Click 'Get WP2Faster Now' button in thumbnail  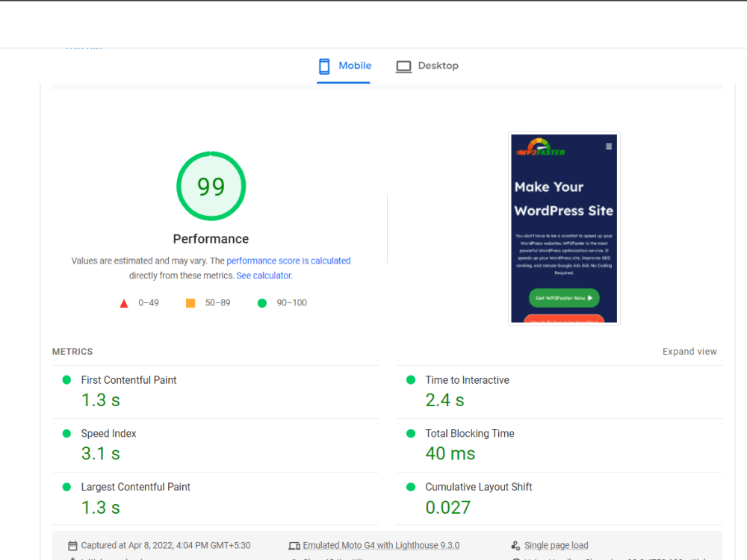(564, 298)
